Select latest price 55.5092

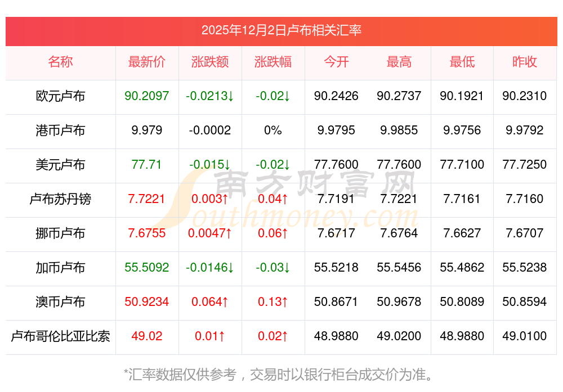click(x=147, y=268)
